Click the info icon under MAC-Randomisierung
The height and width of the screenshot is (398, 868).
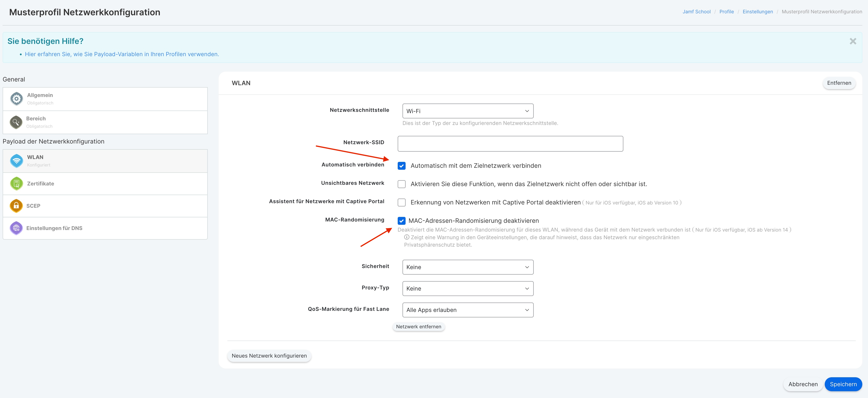406,237
